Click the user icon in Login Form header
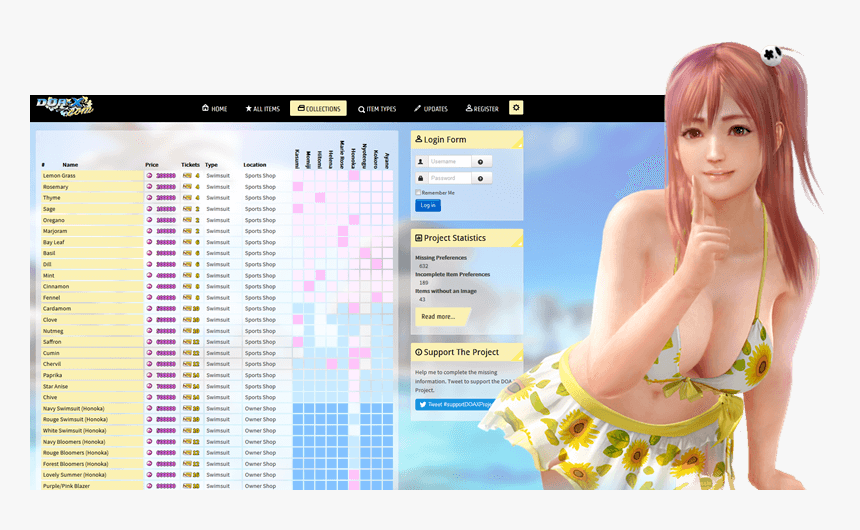This screenshot has width=860, height=530. coord(418,139)
